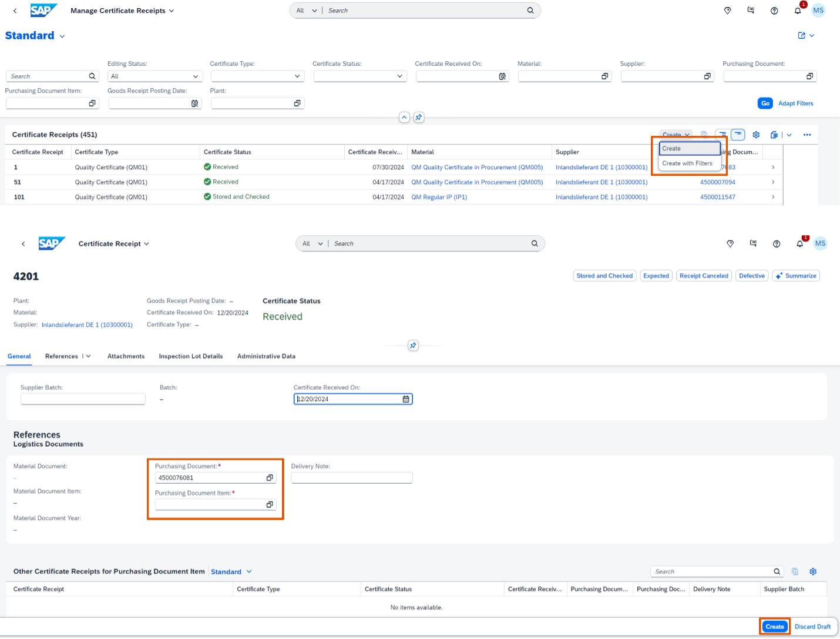The image size is (840, 639).
Task: Open date picker for Certificate Received On filter
Action: tap(502, 76)
